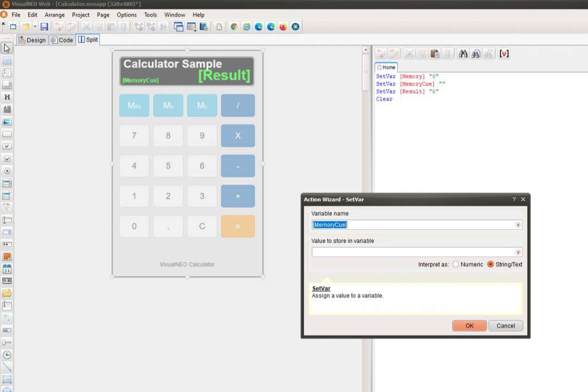Image resolution: width=588 pixels, height=392 pixels.
Task: Select the Header (H) object tool
Action: [x=7, y=97]
